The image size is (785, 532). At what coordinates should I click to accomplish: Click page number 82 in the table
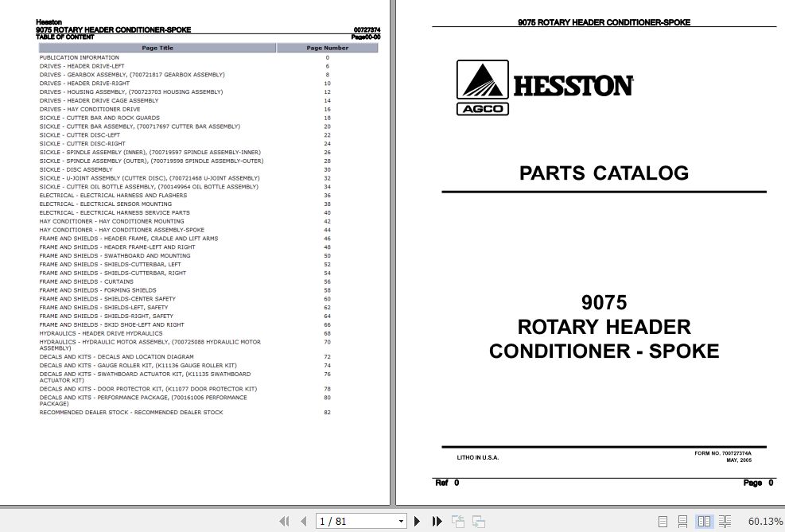pos(327,413)
